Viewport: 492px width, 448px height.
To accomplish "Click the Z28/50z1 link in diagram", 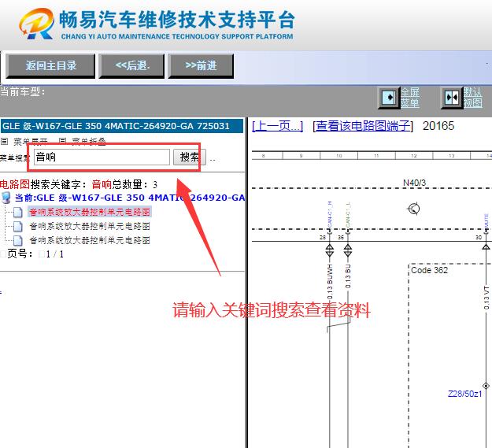I will (x=464, y=394).
